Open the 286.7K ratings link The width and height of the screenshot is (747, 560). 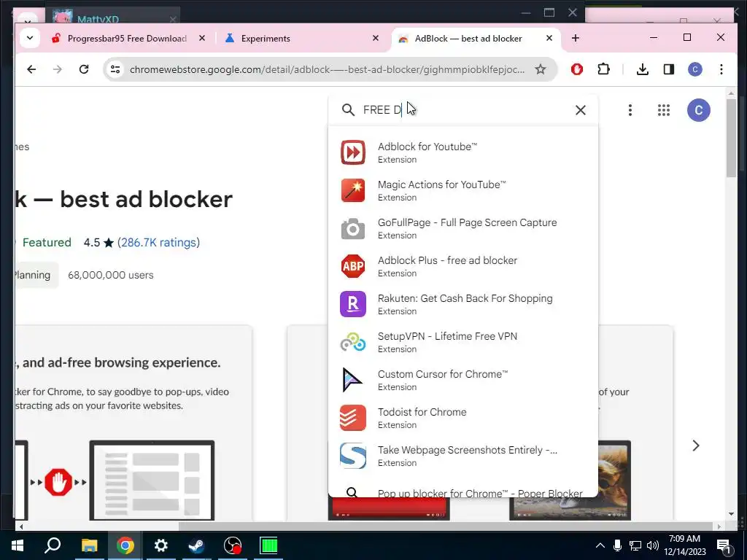158,242
